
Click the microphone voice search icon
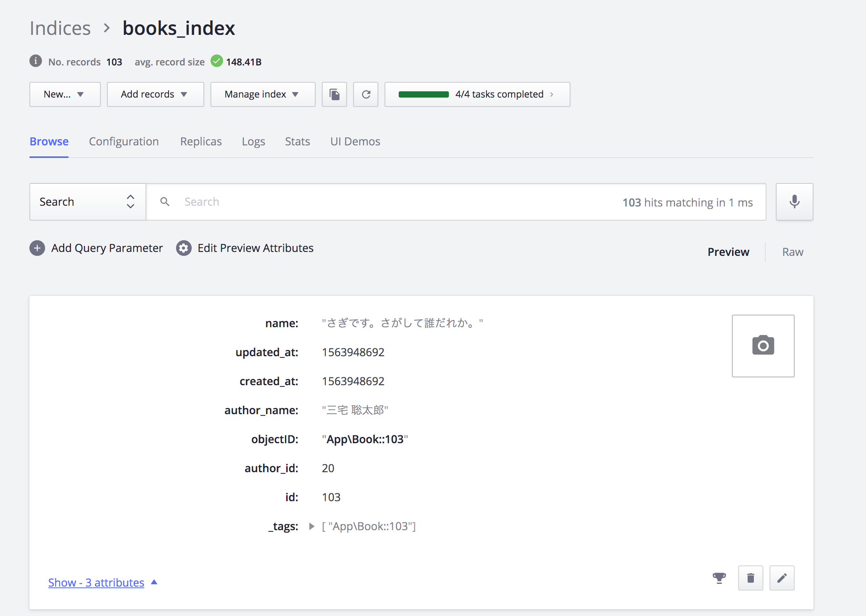(794, 202)
